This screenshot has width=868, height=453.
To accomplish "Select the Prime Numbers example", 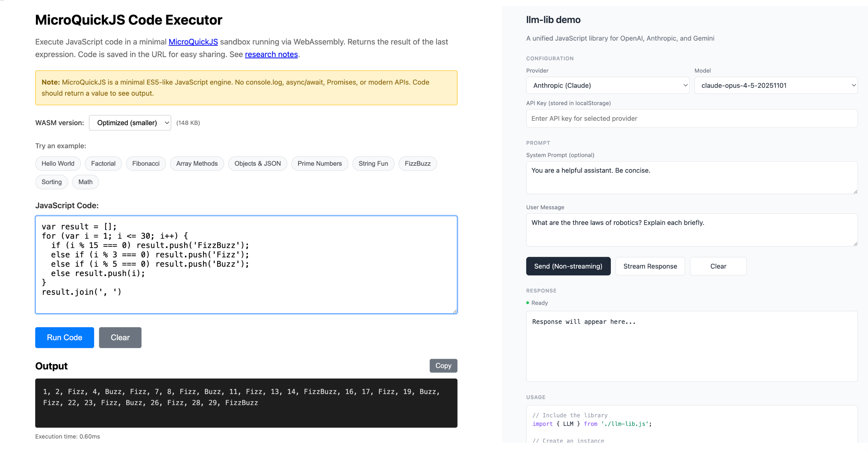I will click(320, 163).
